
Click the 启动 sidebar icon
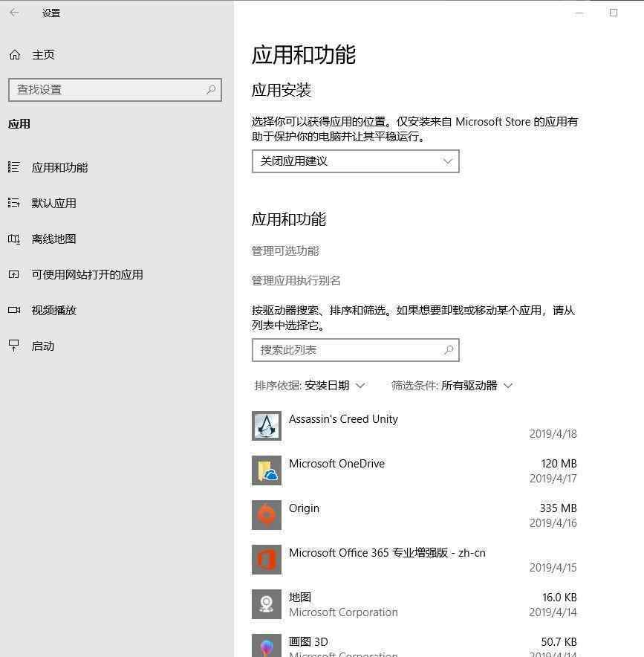(14, 346)
